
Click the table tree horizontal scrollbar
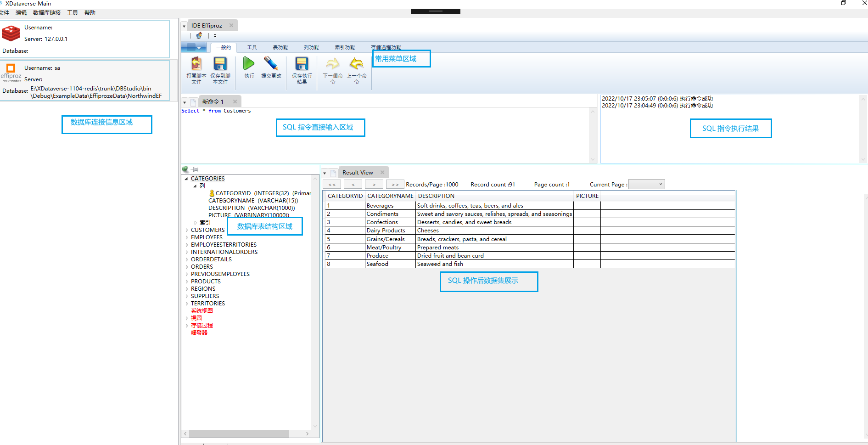[239, 434]
